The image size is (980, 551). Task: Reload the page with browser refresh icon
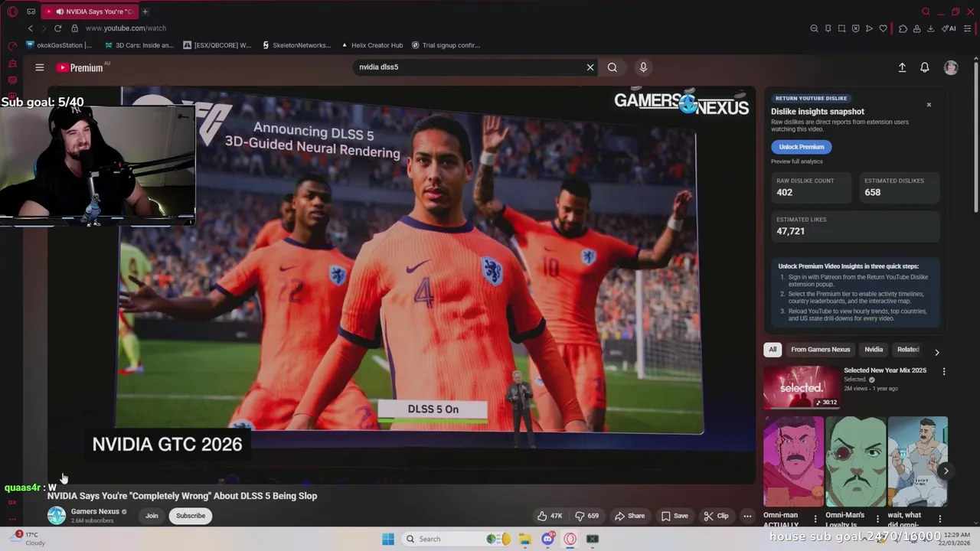click(x=57, y=28)
